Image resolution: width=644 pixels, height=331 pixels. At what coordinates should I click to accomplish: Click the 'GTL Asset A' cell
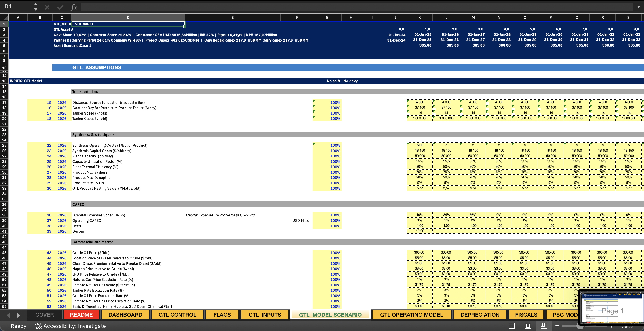63,30
